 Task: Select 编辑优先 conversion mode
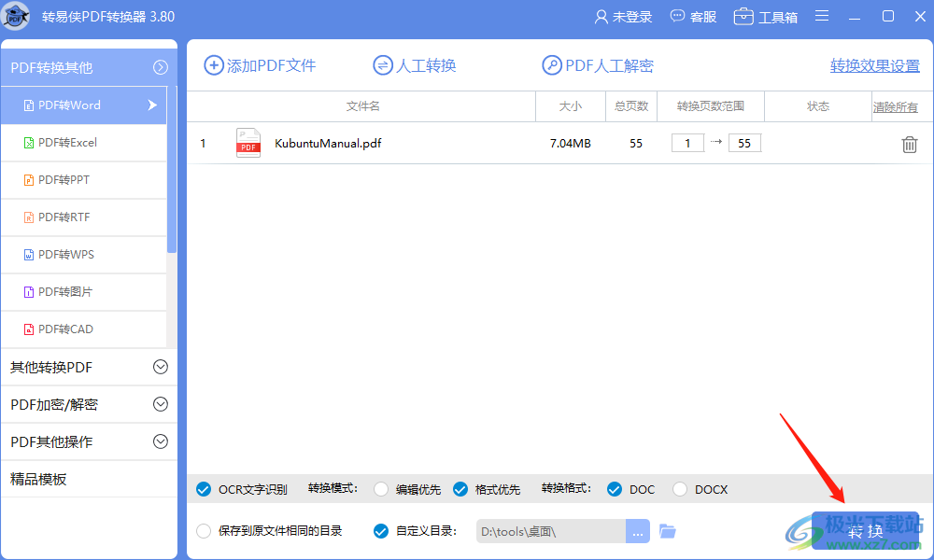click(x=381, y=488)
